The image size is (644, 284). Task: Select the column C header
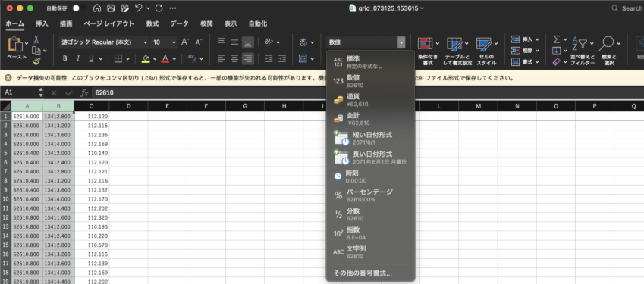click(x=91, y=106)
